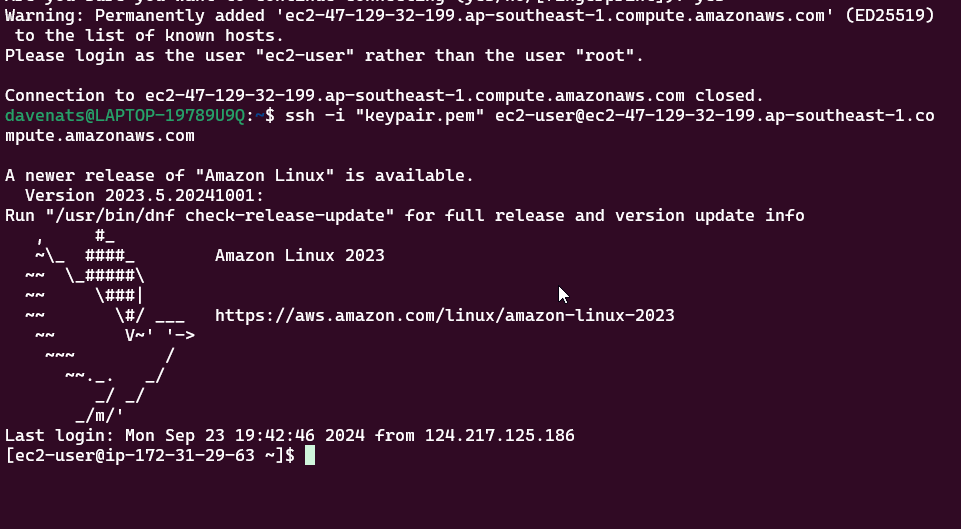Image resolution: width=961 pixels, height=529 pixels.
Task: Click the "Warning: Permanently added" text
Action: pyautogui.click(x=129, y=16)
